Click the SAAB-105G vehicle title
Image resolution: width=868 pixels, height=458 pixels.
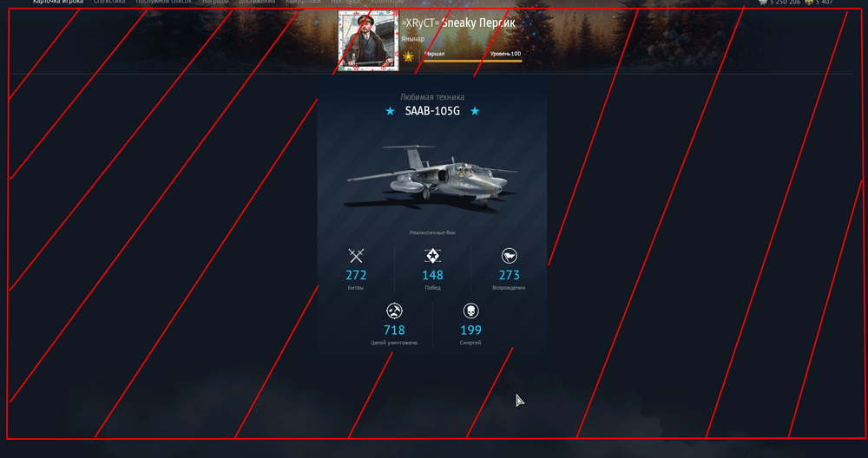[432, 111]
